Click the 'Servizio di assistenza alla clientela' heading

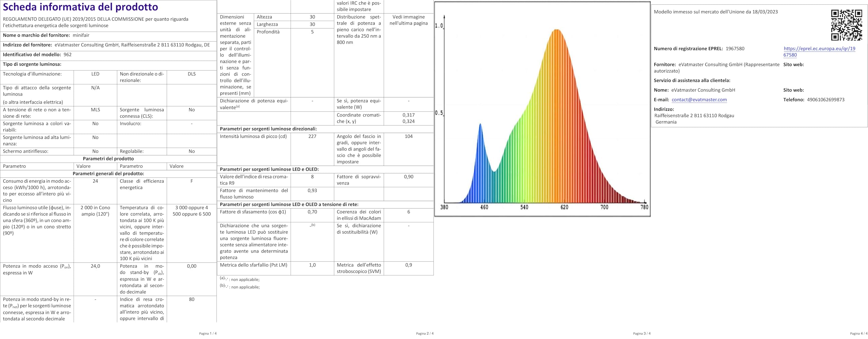692,81
